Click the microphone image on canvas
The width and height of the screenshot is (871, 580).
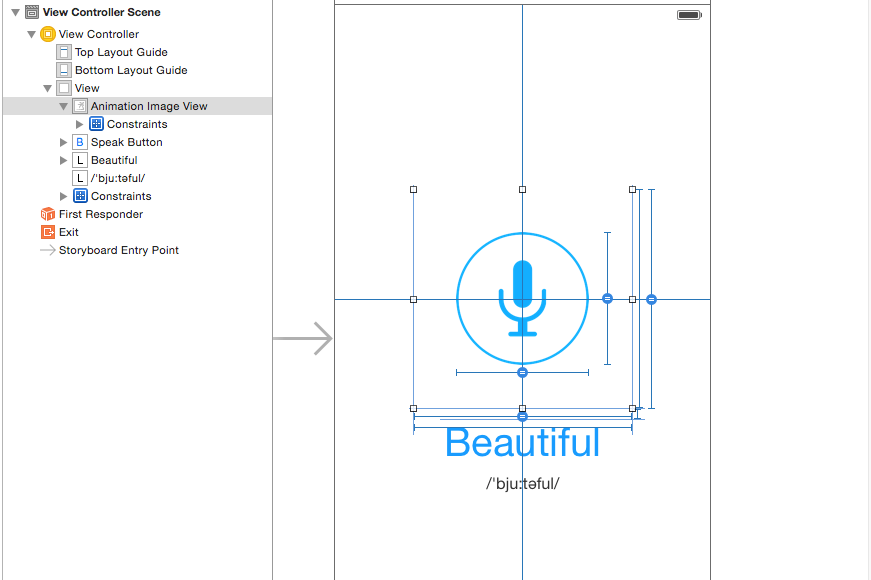coord(522,298)
